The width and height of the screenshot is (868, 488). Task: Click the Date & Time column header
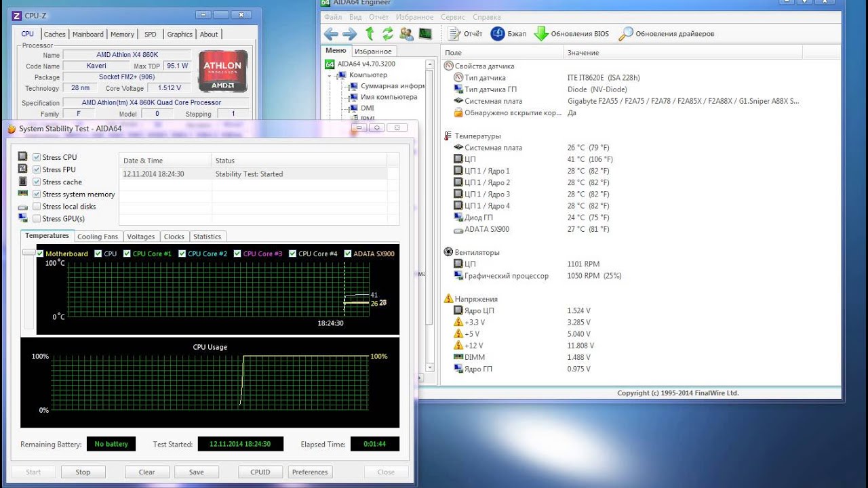165,161
